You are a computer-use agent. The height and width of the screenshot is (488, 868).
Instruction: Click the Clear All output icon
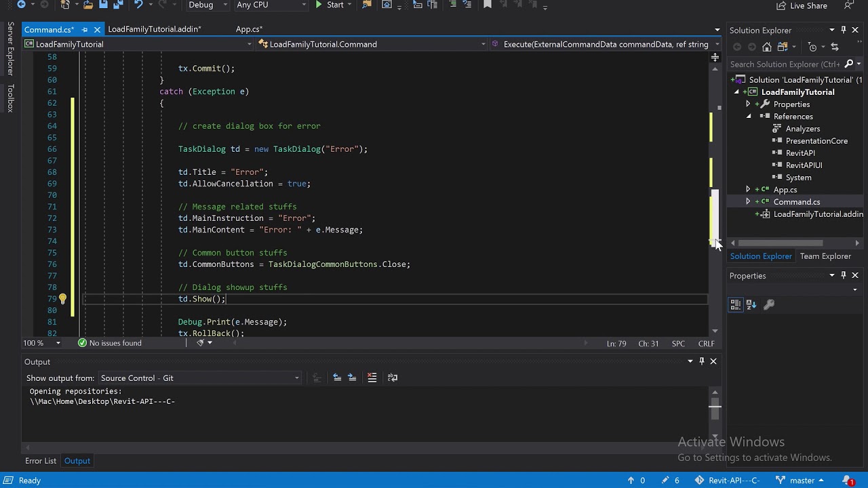click(372, 378)
